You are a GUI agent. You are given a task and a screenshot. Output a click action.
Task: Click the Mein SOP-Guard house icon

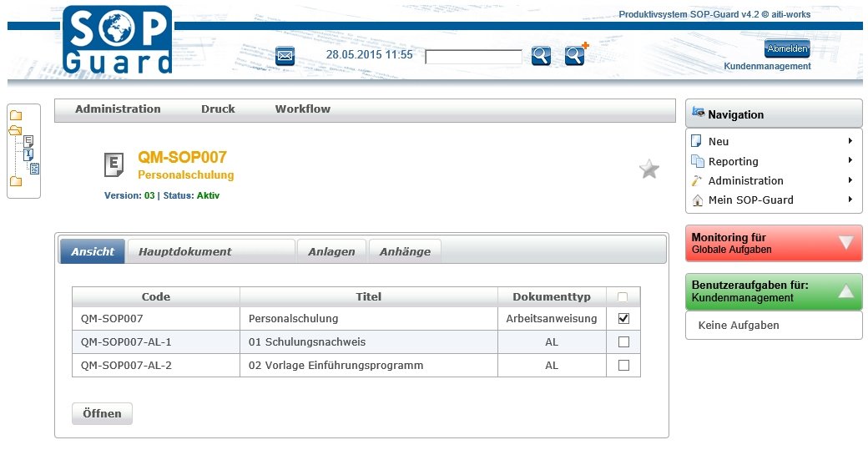[x=698, y=200]
